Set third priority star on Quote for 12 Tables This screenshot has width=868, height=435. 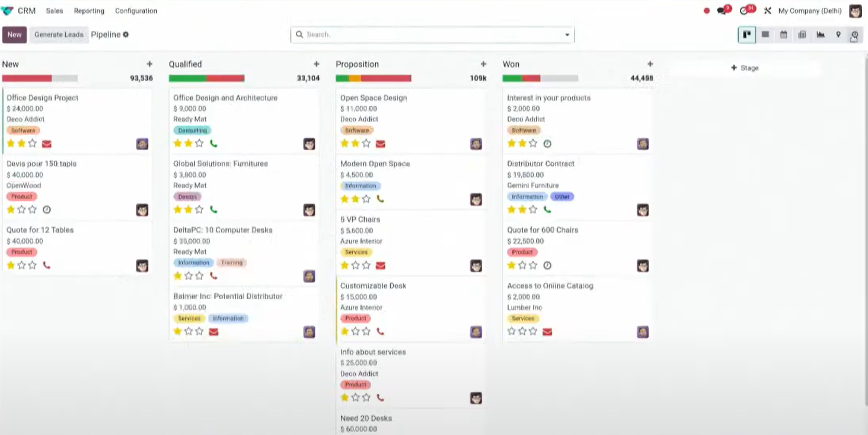(x=32, y=265)
